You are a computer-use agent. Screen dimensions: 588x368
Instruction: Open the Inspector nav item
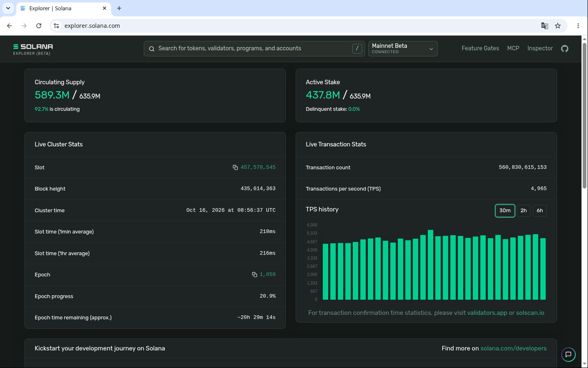540,49
